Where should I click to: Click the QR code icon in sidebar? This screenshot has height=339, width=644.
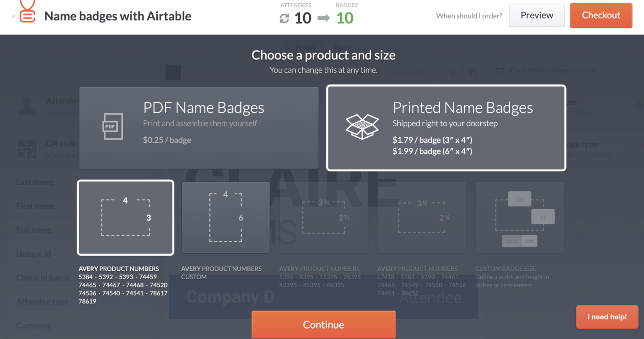[x=27, y=149]
